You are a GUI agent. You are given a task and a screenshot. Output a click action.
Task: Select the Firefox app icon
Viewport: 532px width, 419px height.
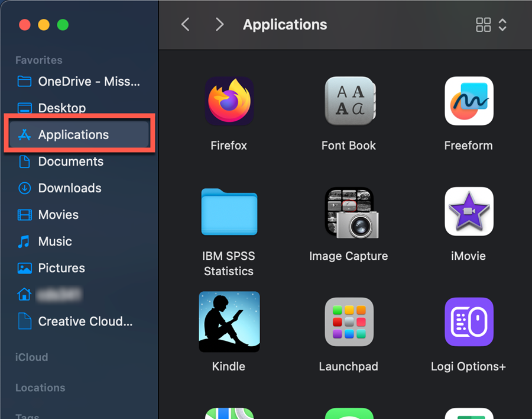229,101
